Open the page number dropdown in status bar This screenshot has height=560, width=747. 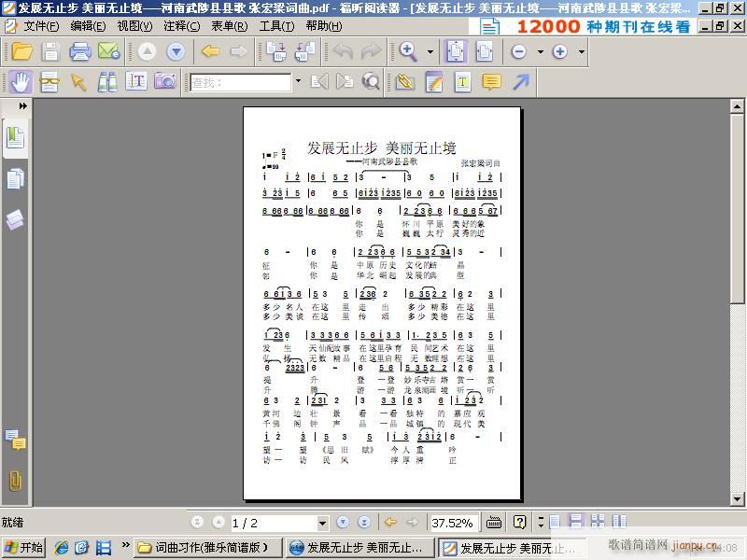[x=323, y=523]
